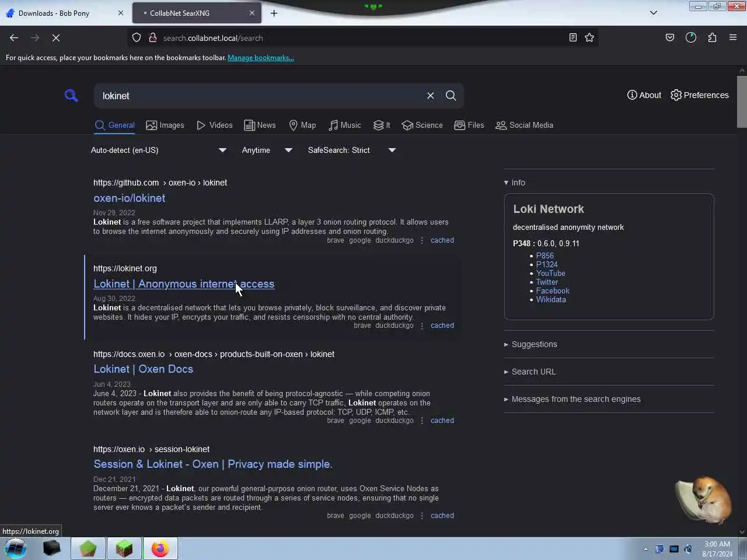Image resolution: width=747 pixels, height=560 pixels.
Task: Click the Firefox icon in taskbar
Action: click(x=160, y=548)
